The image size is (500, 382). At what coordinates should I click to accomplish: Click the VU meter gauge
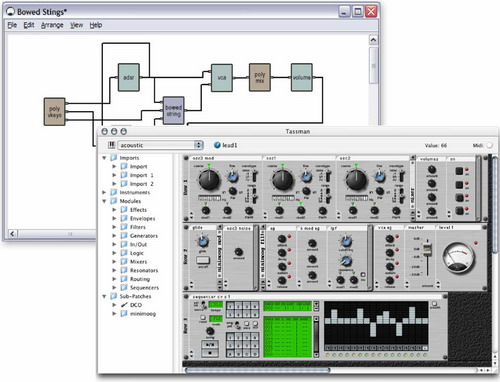coord(458,257)
